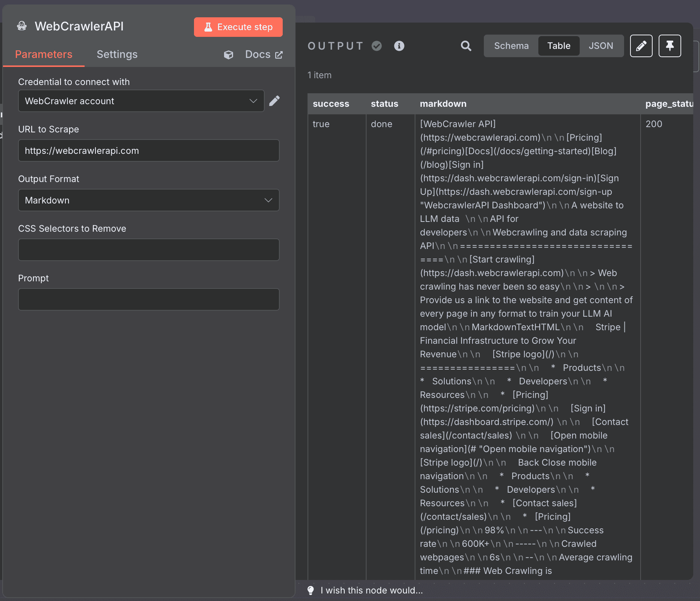This screenshot has height=601, width=700.
Task: Click the cube icon next to Docs
Action: click(x=229, y=55)
